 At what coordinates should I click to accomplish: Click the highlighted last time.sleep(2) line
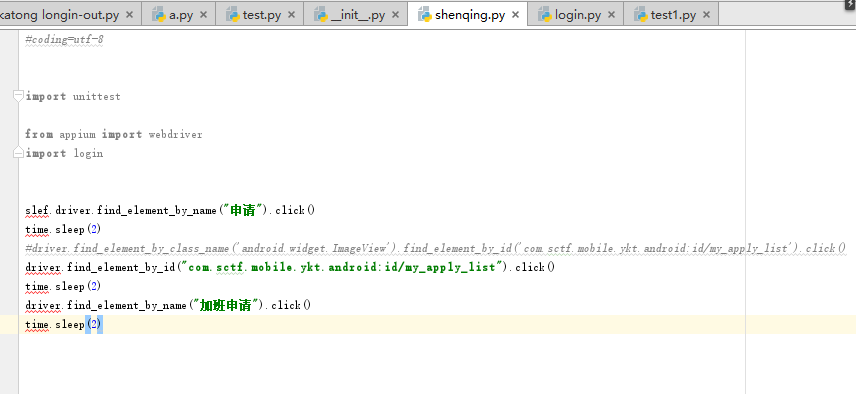coord(63,324)
